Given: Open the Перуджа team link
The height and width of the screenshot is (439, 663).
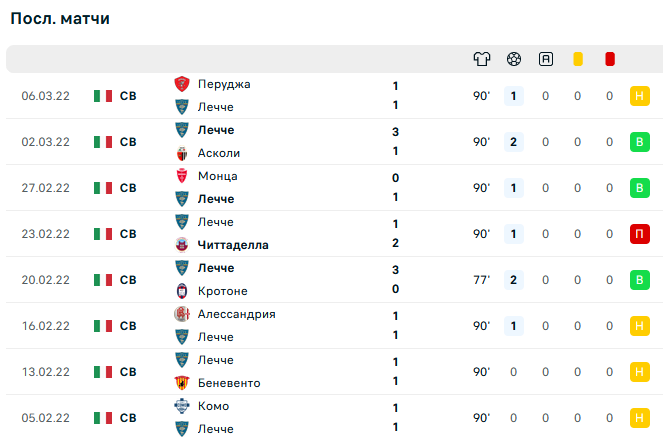Looking at the screenshot, I should click(224, 85).
